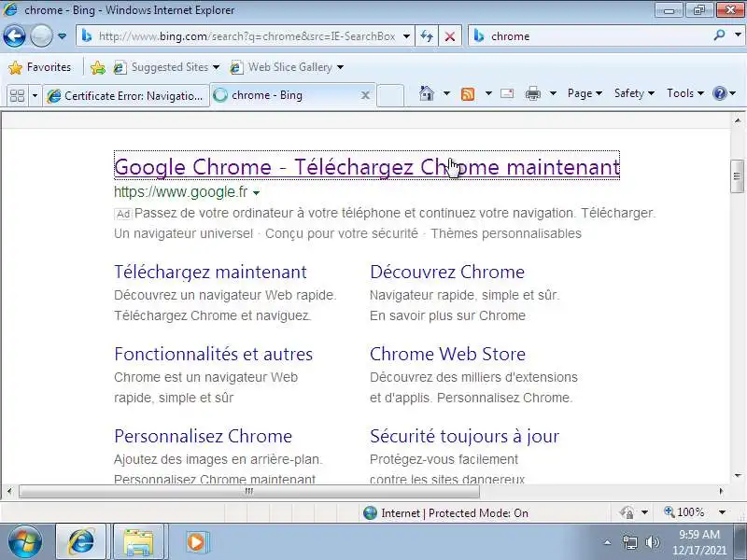The image size is (747, 560).
Task: Click the 100% zoom level button
Action: pyautogui.click(x=684, y=511)
